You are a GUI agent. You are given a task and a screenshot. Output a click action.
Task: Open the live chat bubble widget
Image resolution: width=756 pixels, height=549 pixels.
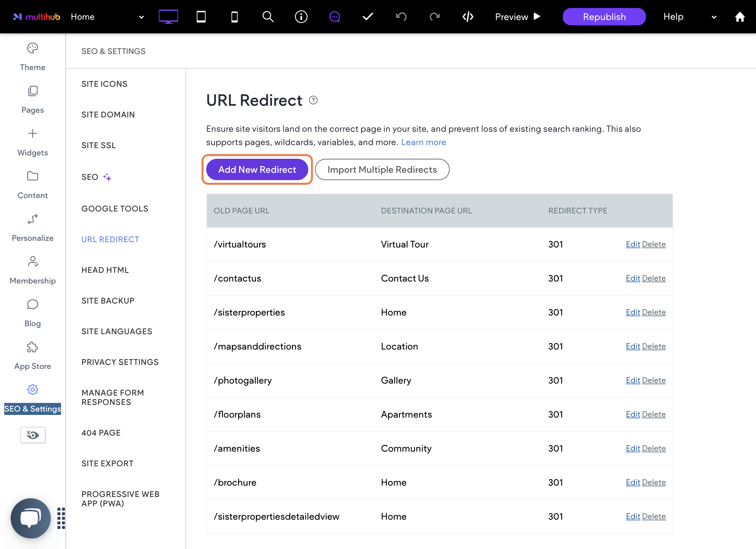point(31,518)
